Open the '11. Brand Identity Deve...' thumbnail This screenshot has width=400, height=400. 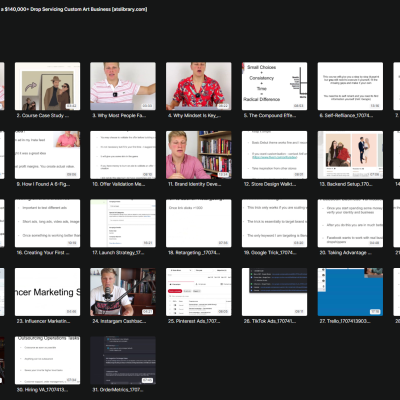(199, 155)
